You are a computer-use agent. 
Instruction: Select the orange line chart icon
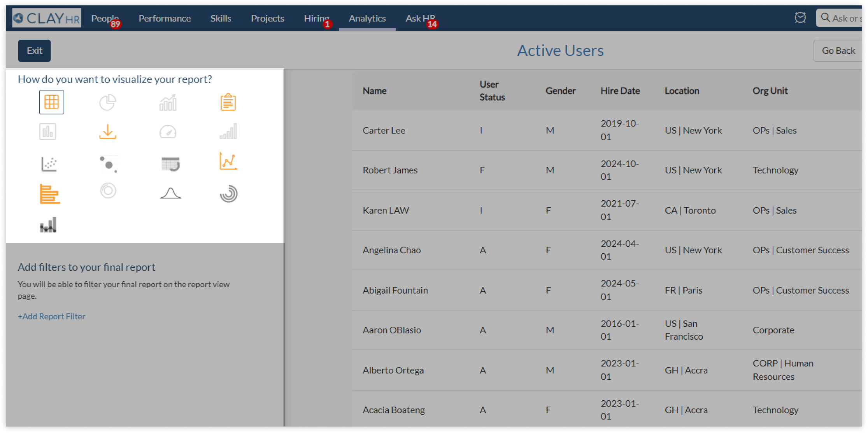click(x=228, y=161)
